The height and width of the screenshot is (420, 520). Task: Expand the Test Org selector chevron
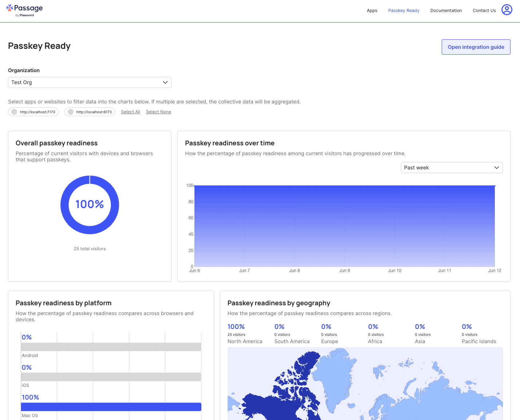tap(165, 82)
